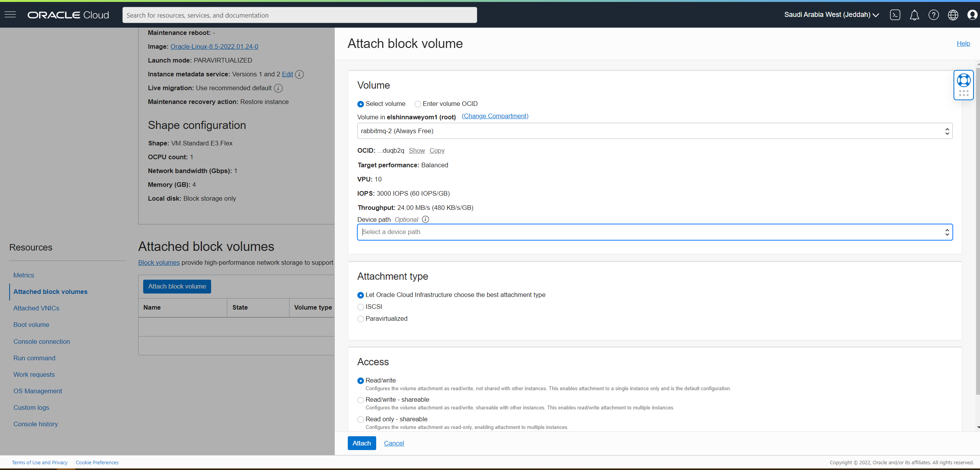Click the search for resources field
The image size is (980, 470).
click(299, 15)
